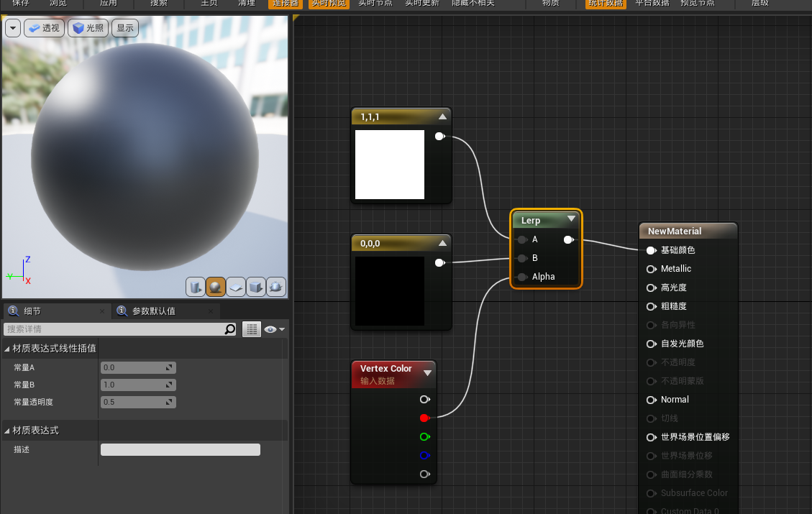
Task: Click the black color swatch of node 0,0,0
Action: coord(389,291)
